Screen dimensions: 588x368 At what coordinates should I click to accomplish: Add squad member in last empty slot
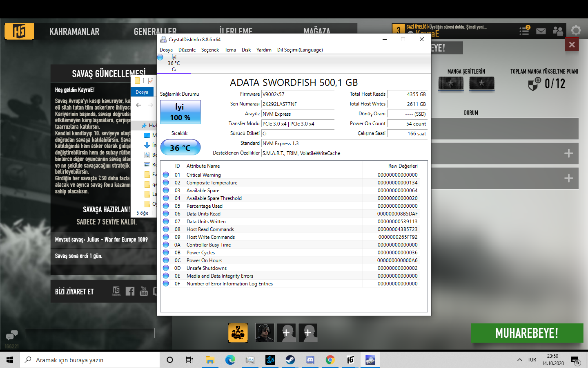[308, 332]
